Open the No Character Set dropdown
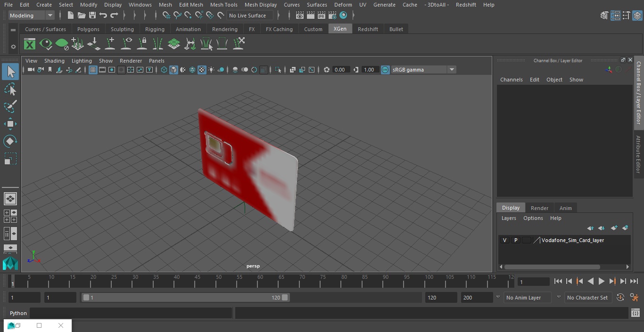Screen dimensions: 644x332 (x=587, y=298)
